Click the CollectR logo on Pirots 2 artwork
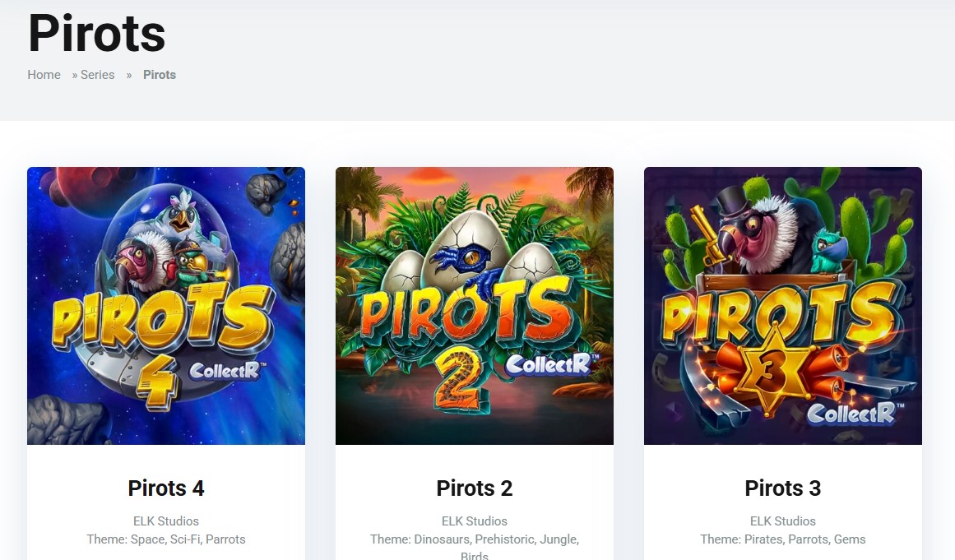Screen dimensions: 955x560 tap(549, 364)
